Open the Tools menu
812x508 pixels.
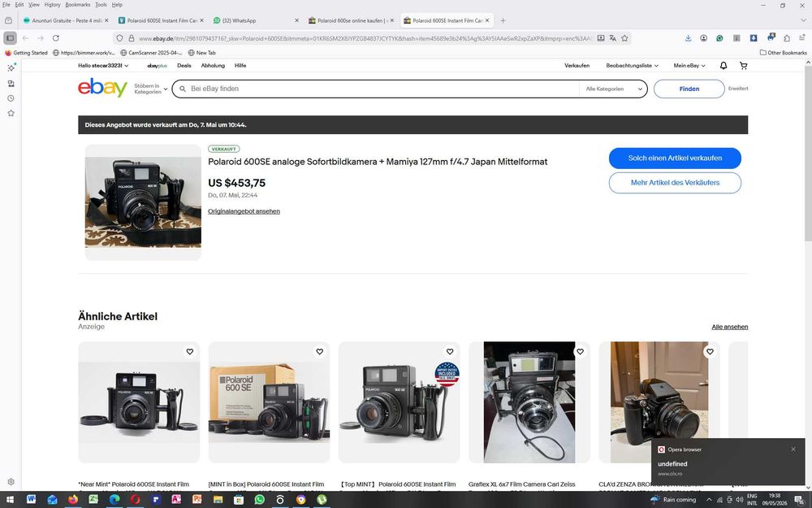[x=101, y=5]
